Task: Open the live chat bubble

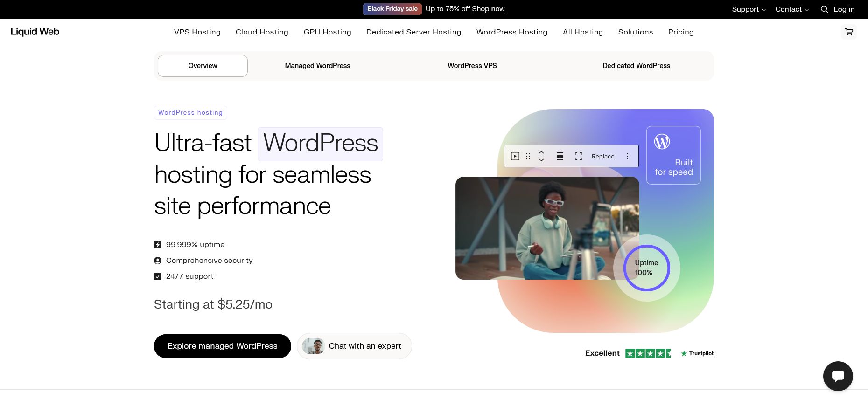Action: [838, 376]
